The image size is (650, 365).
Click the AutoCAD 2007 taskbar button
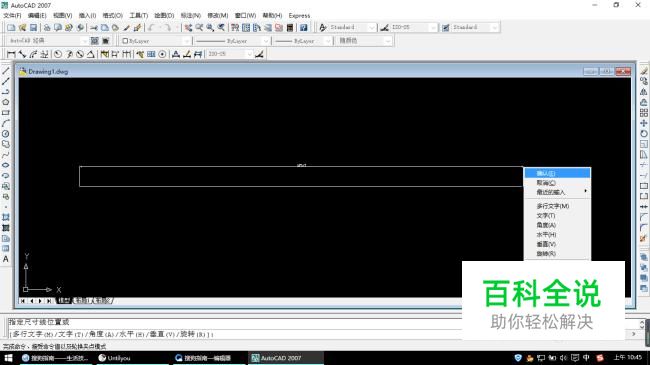tap(286, 358)
